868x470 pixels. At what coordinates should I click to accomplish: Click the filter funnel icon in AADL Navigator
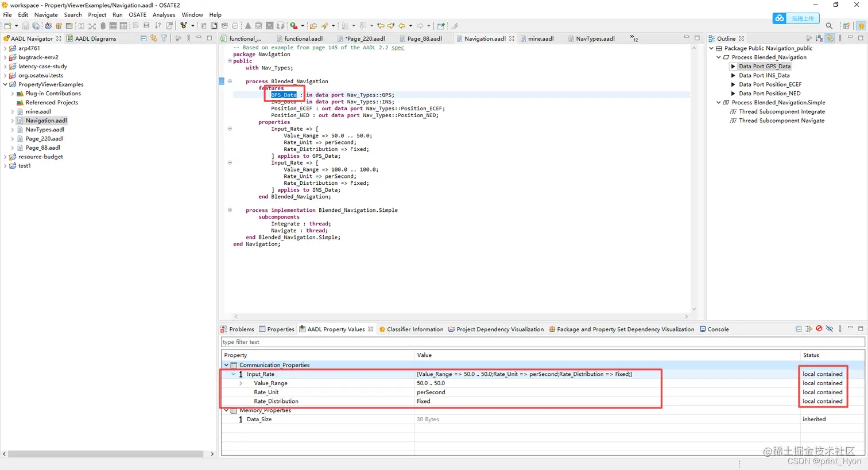(164, 38)
